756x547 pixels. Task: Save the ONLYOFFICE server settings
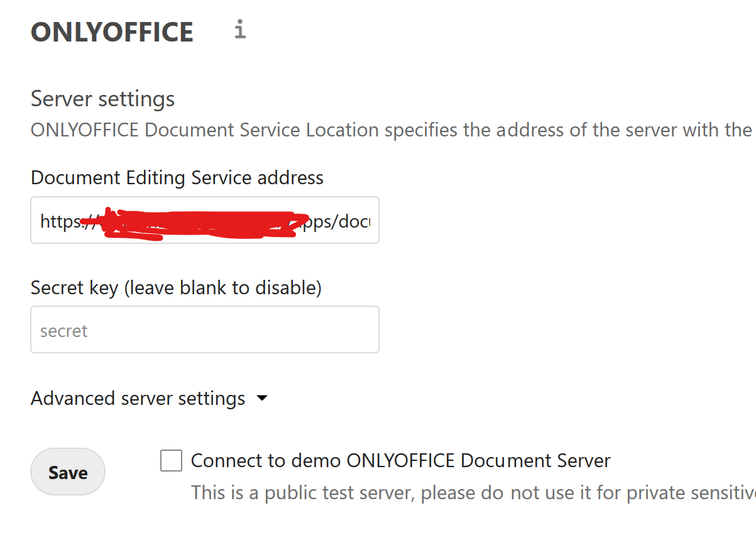coord(68,472)
